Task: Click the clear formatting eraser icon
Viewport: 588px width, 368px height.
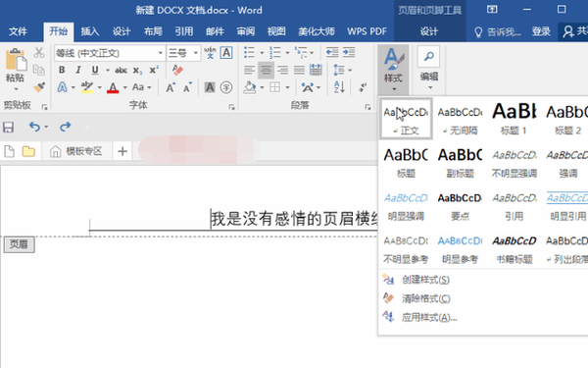Action: pos(177,70)
